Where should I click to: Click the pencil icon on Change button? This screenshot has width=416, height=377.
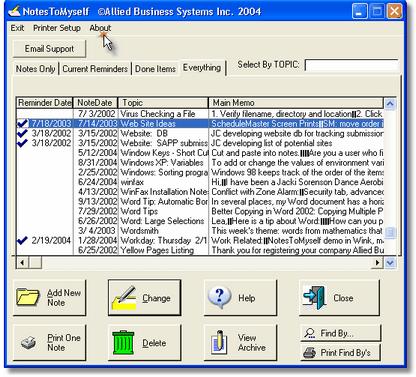point(124,298)
